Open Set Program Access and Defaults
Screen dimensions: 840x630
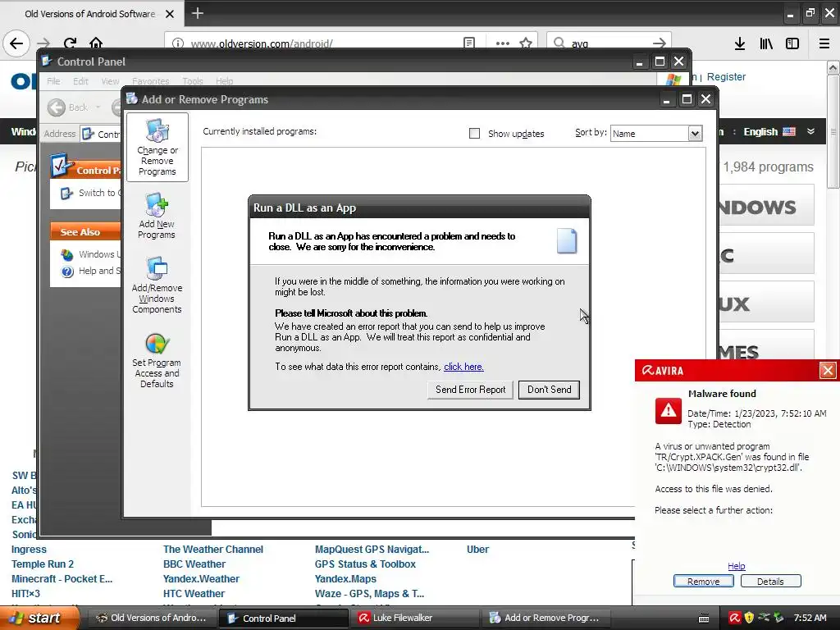pos(157,360)
